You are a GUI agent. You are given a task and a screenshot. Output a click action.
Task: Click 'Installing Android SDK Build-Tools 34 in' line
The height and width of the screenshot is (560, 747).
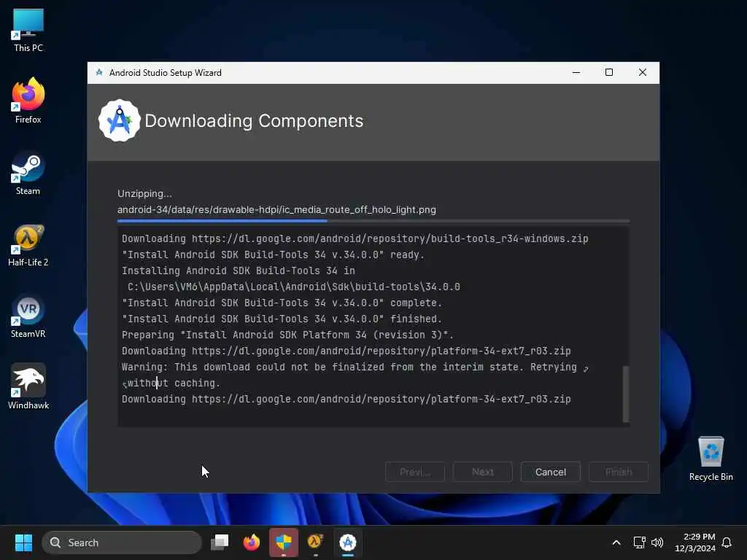[239, 271]
